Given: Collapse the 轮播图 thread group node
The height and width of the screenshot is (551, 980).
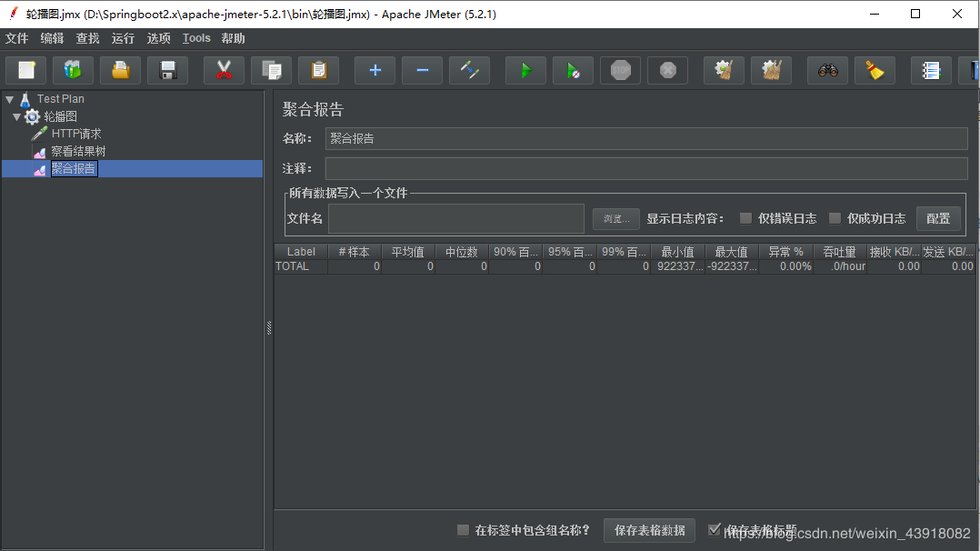Looking at the screenshot, I should 17,116.
